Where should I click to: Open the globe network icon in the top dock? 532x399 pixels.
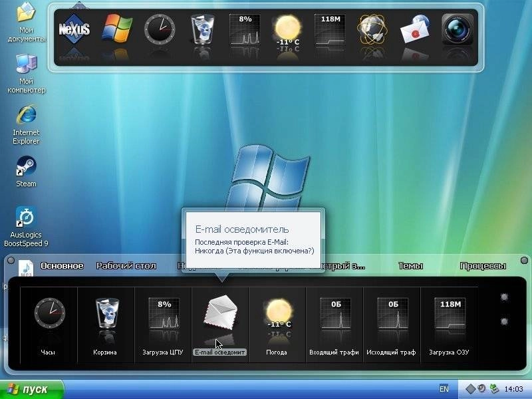pos(372,29)
